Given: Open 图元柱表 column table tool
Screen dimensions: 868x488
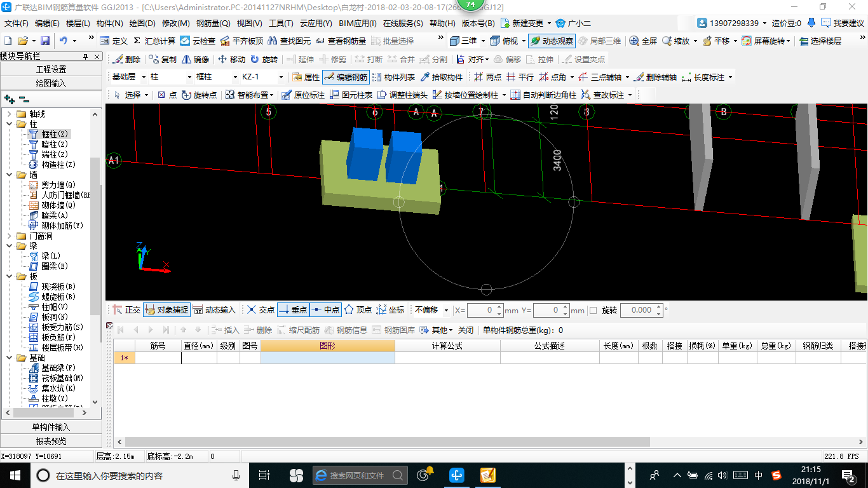Looking at the screenshot, I should (x=351, y=95).
